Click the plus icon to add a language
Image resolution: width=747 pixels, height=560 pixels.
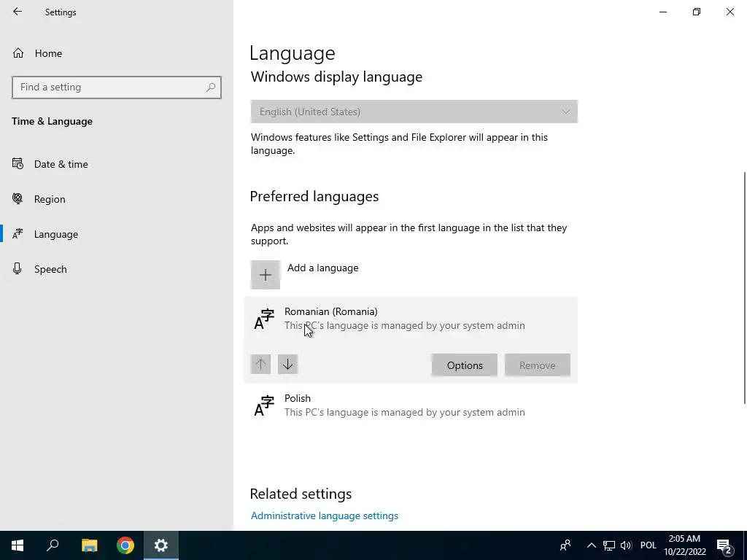coord(266,275)
